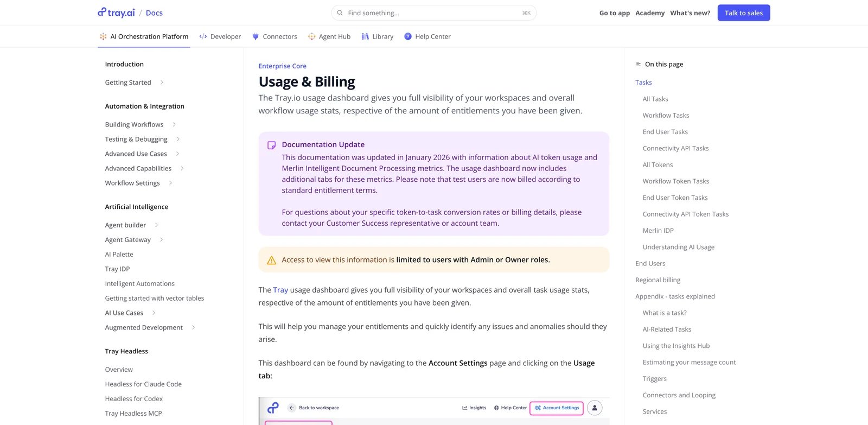
Task: Expand AI Use Cases chevron
Action: click(154, 313)
